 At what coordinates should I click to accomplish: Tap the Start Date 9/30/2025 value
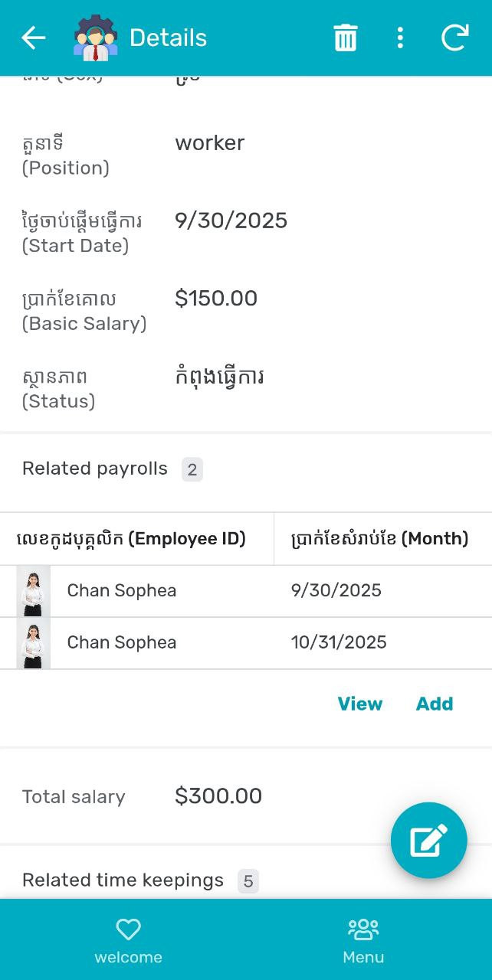tap(231, 220)
